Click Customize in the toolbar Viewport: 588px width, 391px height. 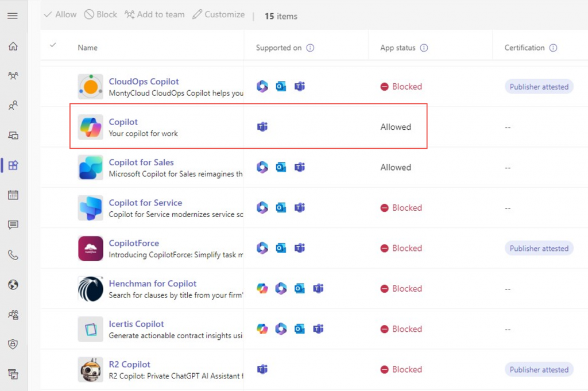[x=219, y=14]
